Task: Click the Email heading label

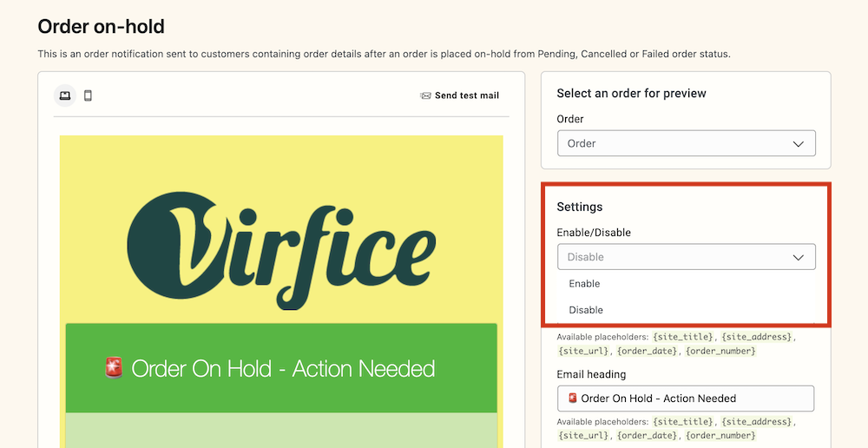Action: [591, 375]
